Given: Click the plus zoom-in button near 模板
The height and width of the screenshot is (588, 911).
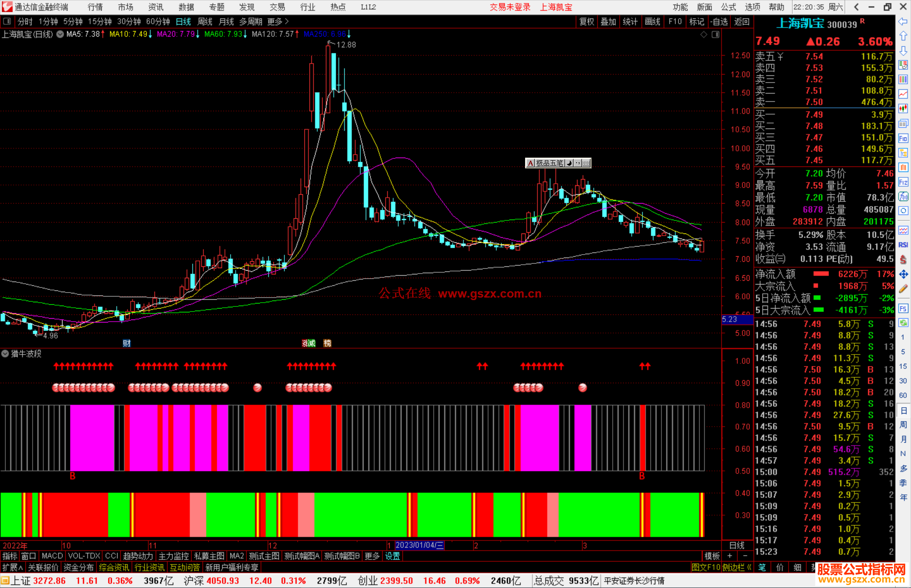Looking at the screenshot, I should point(730,556).
